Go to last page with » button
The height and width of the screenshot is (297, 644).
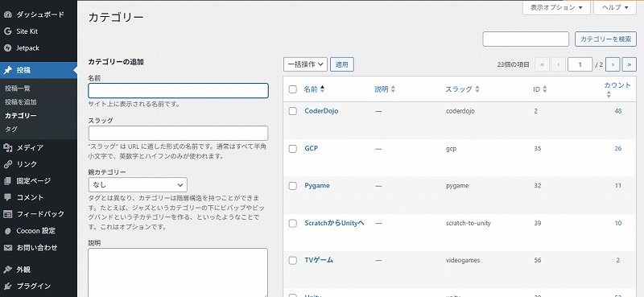(630, 64)
